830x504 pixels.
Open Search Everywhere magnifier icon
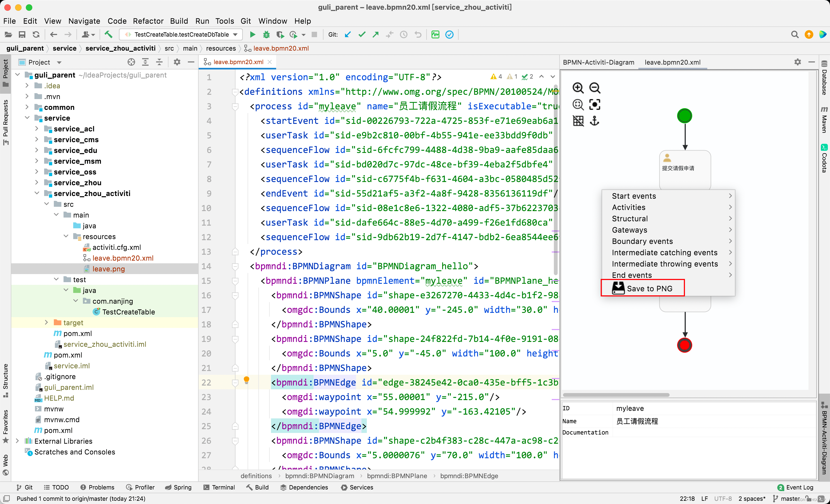click(795, 34)
